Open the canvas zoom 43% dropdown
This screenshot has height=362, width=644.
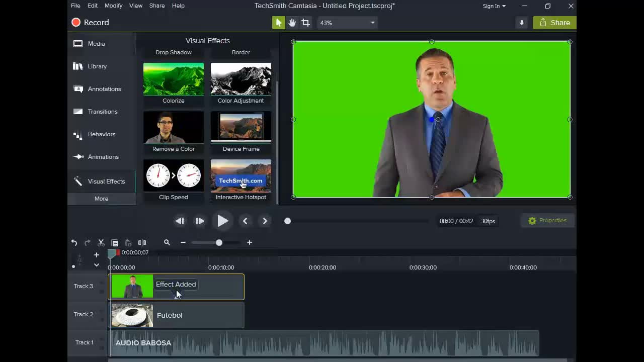click(x=347, y=23)
